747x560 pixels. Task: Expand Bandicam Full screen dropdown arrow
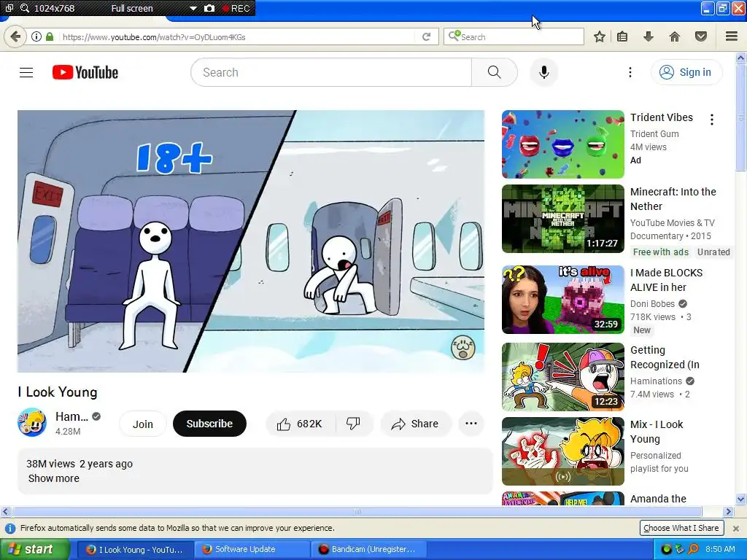tap(193, 8)
